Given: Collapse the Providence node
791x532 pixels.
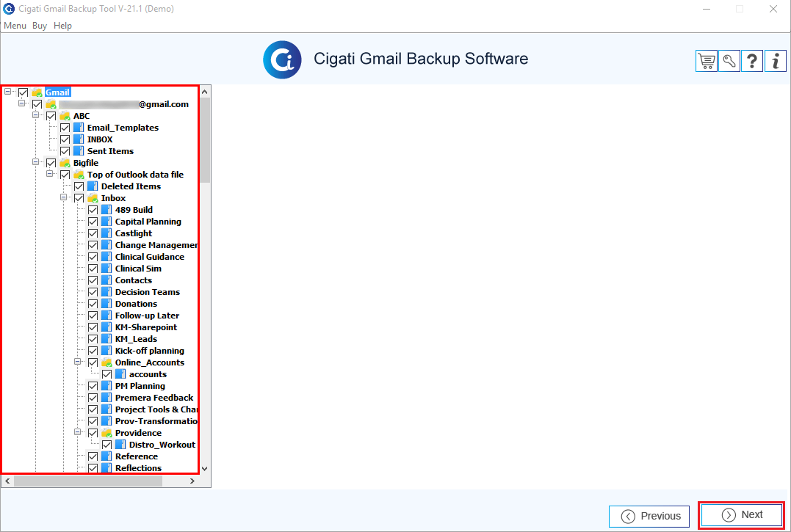Looking at the screenshot, I should 78,432.
